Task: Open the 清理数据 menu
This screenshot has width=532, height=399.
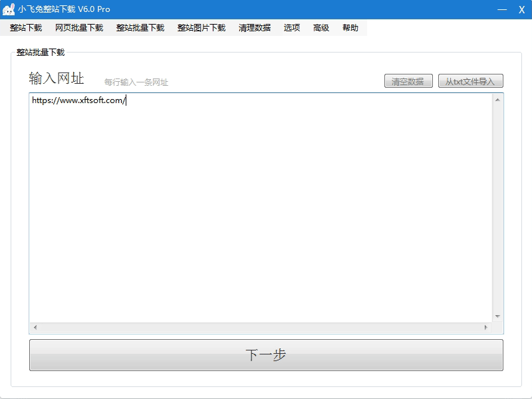Action: pyautogui.click(x=255, y=28)
